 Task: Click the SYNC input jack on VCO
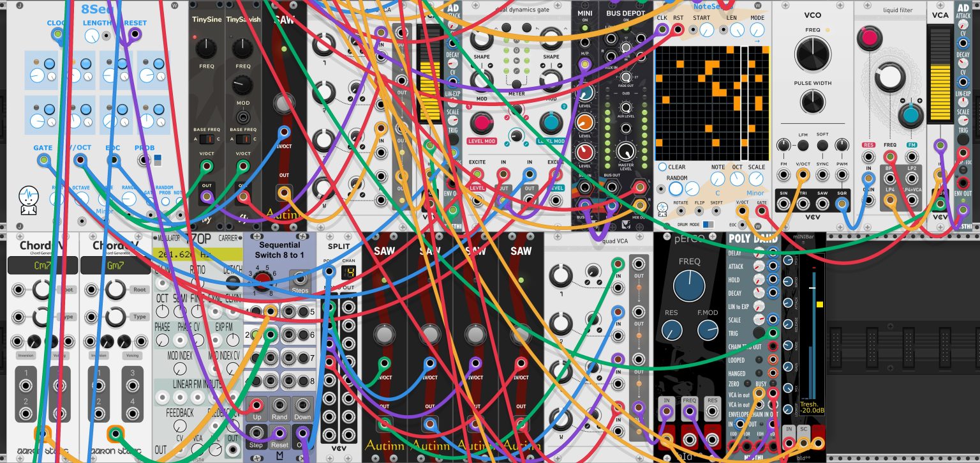pos(822,173)
